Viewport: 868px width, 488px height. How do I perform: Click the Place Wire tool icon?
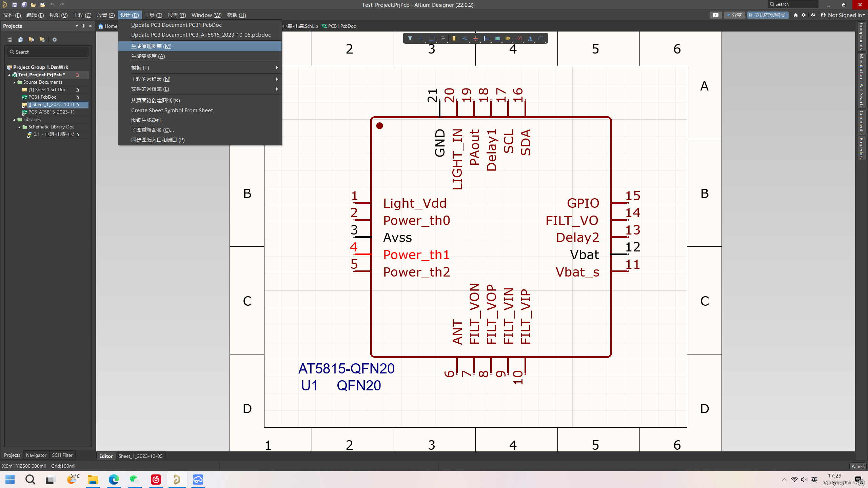coord(465,38)
